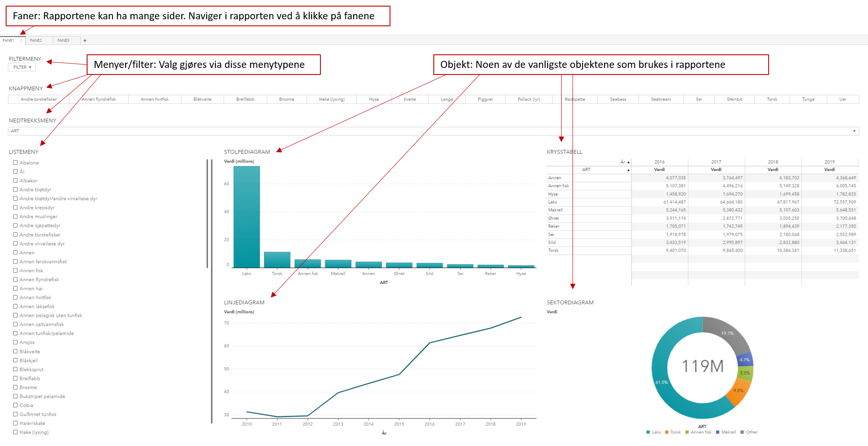The width and height of the screenshot is (868, 446).
Task: Switch to the FANE3 tab
Action: pos(63,41)
